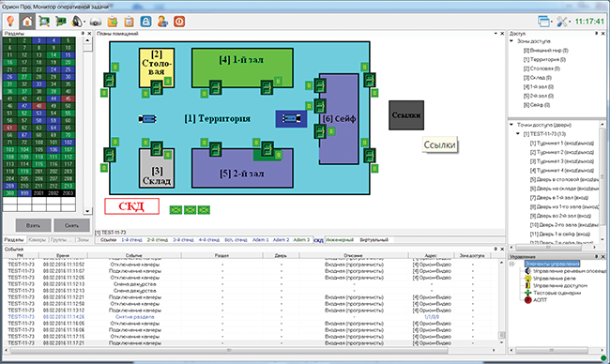Select Управление доступом tree item
Image resolution: width=610 pixels, height=364 pixels.
[560, 285]
